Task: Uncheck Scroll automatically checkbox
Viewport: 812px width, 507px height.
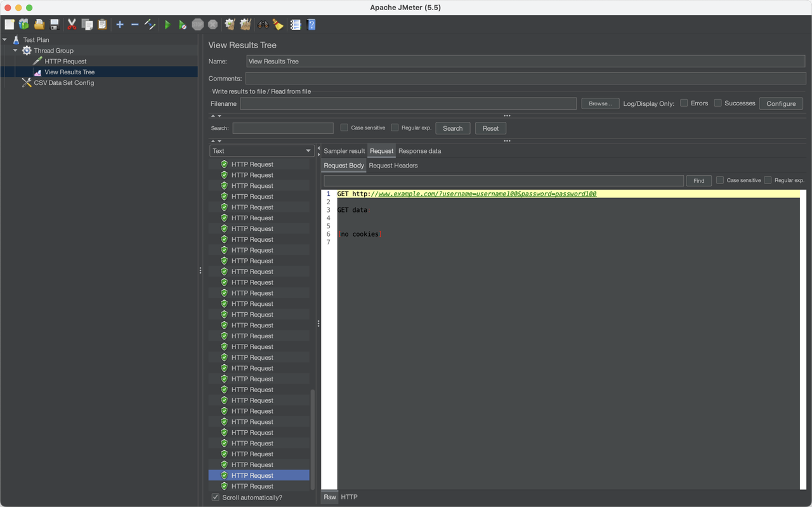Action: click(216, 497)
